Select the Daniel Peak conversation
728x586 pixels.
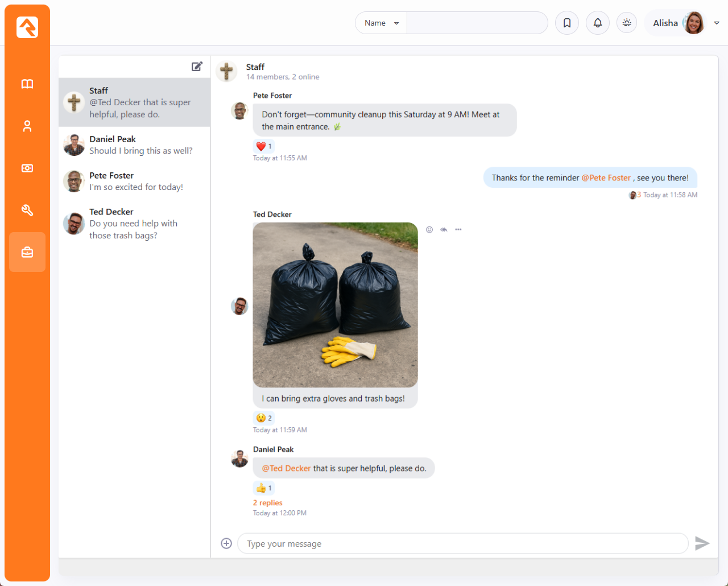pos(134,145)
